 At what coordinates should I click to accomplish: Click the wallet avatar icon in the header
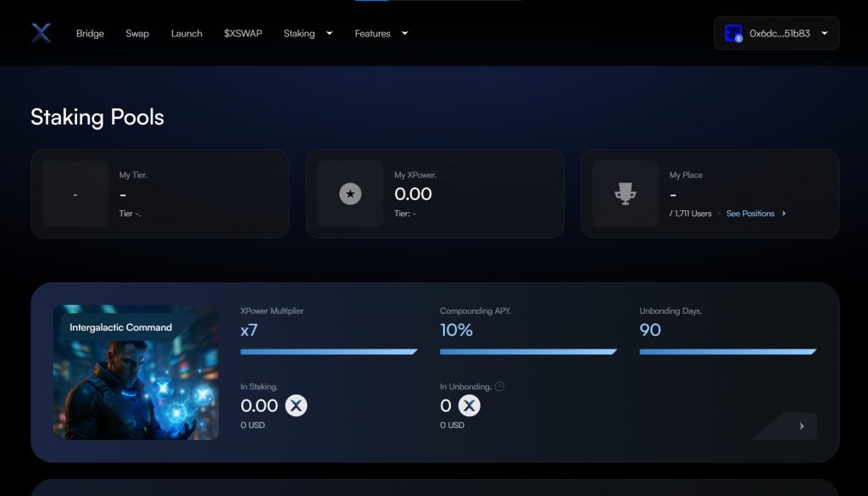click(x=733, y=34)
